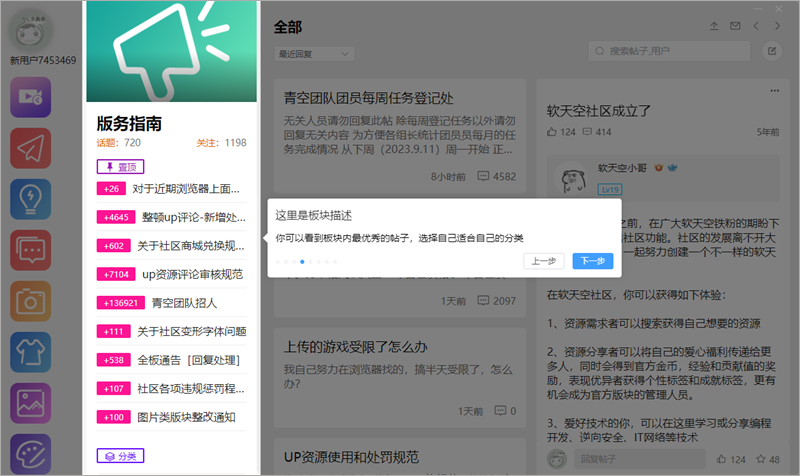Click the 置顶 pinned tag
The width and height of the screenshot is (800, 476).
point(120,167)
